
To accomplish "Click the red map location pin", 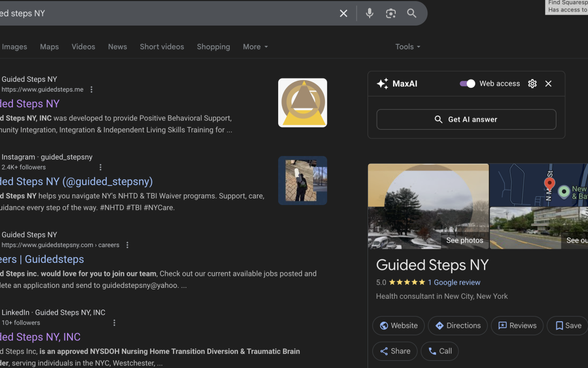I will (549, 184).
